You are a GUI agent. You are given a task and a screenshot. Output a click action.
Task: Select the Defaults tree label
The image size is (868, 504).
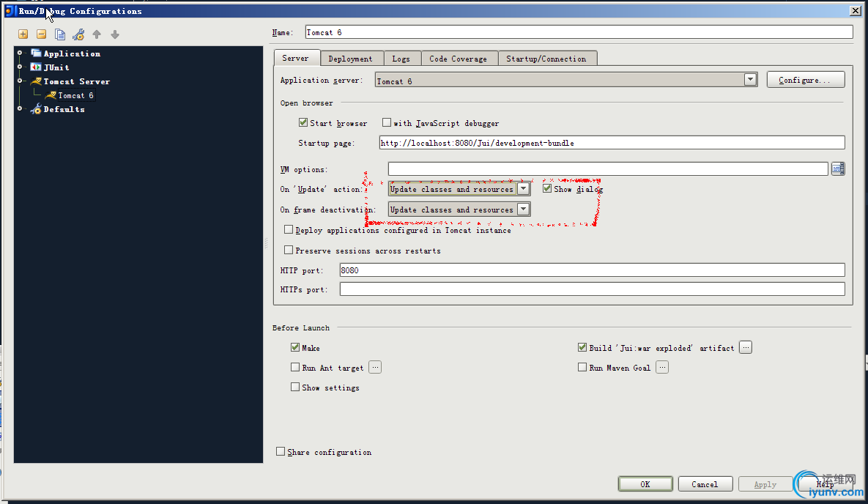64,110
